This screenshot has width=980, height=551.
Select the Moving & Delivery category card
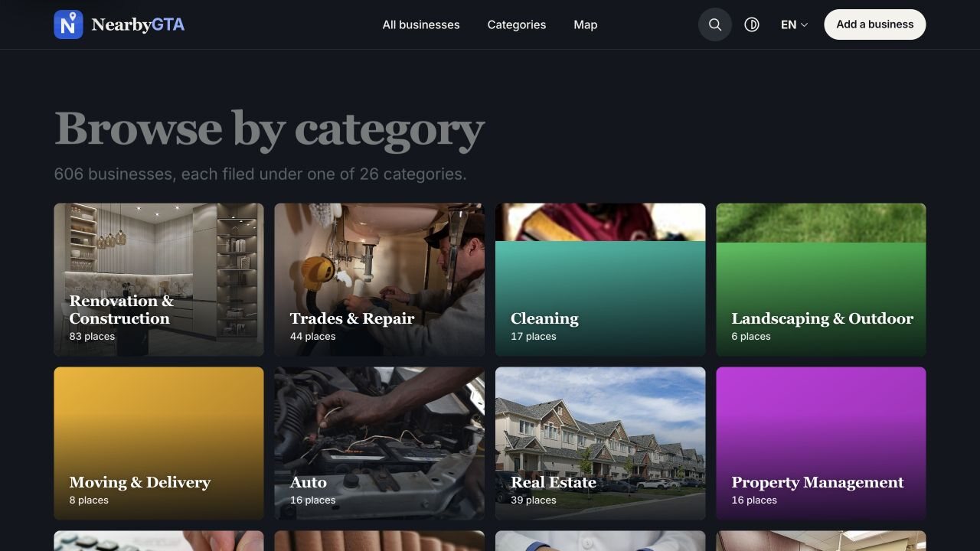click(159, 444)
